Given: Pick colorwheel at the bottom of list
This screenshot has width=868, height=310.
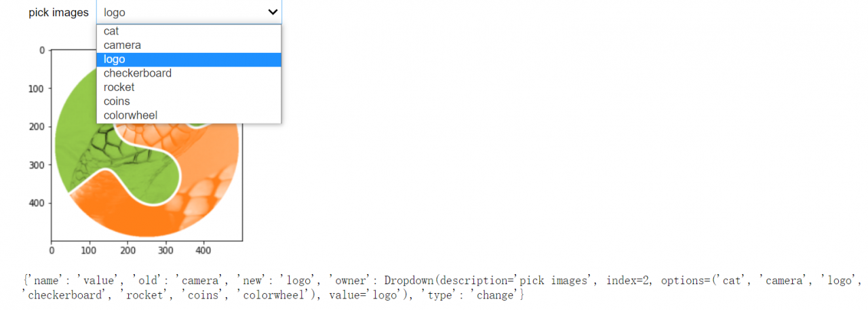Looking at the screenshot, I should 189,115.
